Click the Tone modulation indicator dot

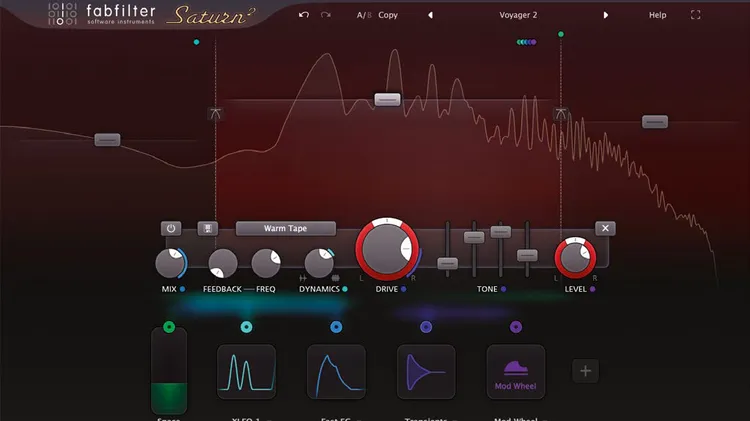[503, 289]
